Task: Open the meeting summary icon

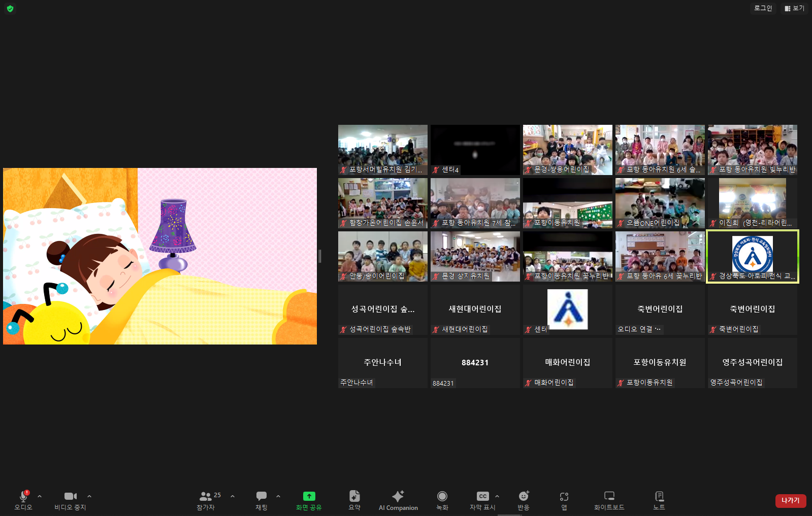Action: click(354, 496)
